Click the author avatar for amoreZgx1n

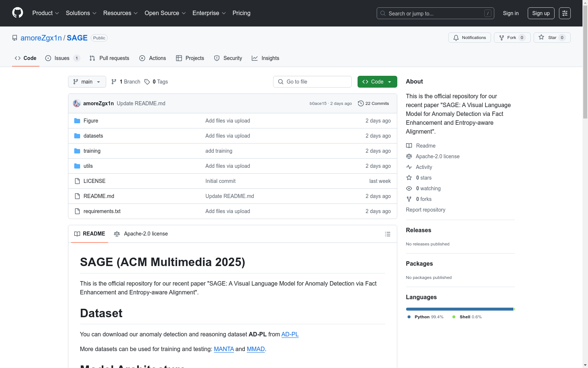pyautogui.click(x=77, y=103)
